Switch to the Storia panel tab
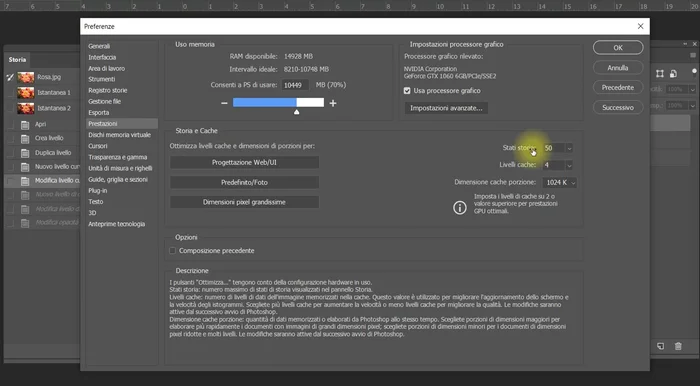 17,59
